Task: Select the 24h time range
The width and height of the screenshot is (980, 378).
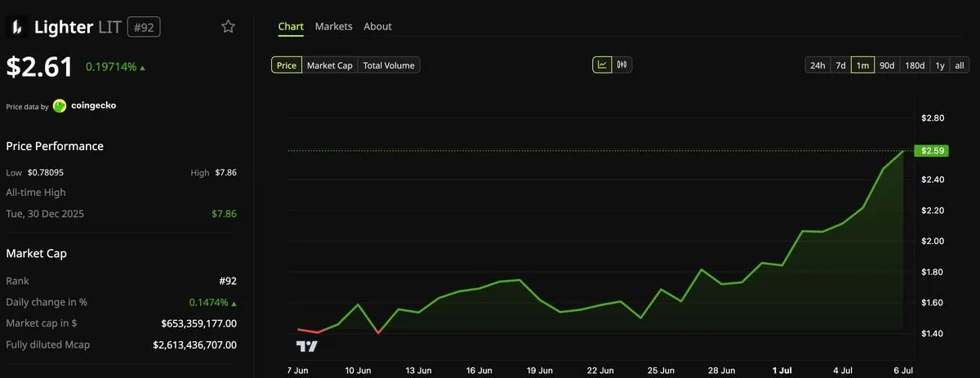Action: point(817,65)
